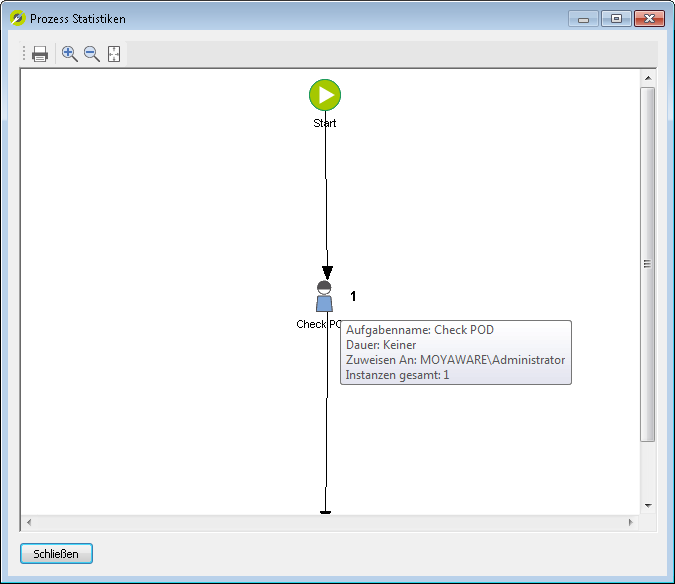Image resolution: width=675 pixels, height=584 pixels.
Task: Click the Schließen button
Action: coord(56,553)
